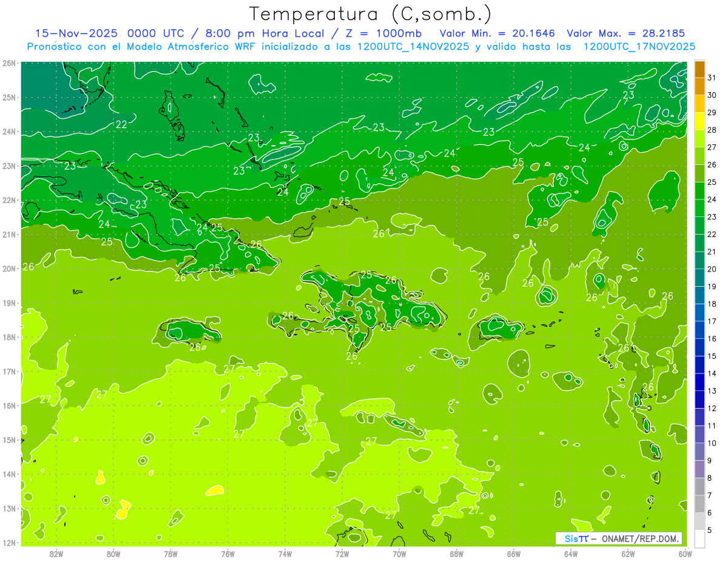
Task: Click latitude axis label "12N"
Action: (x=8, y=543)
